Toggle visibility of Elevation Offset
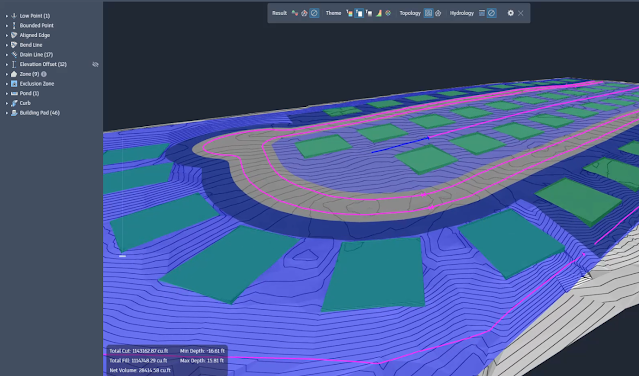Image resolution: width=639 pixels, height=376 pixels. pyautogui.click(x=95, y=64)
